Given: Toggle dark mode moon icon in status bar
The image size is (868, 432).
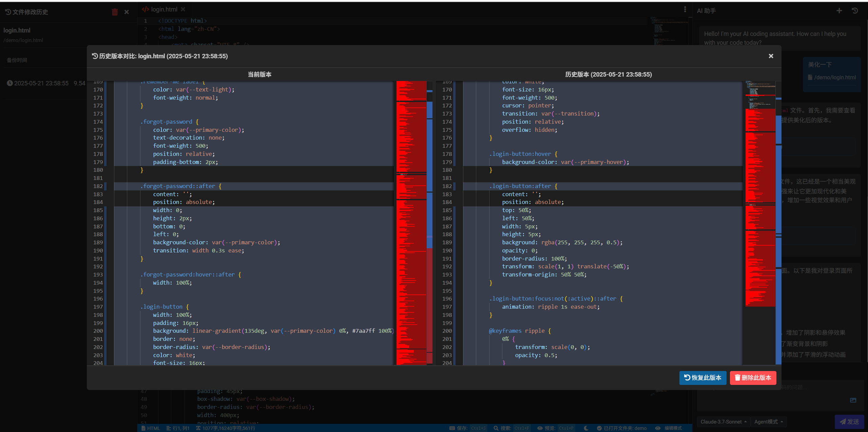Looking at the screenshot, I should pos(586,428).
